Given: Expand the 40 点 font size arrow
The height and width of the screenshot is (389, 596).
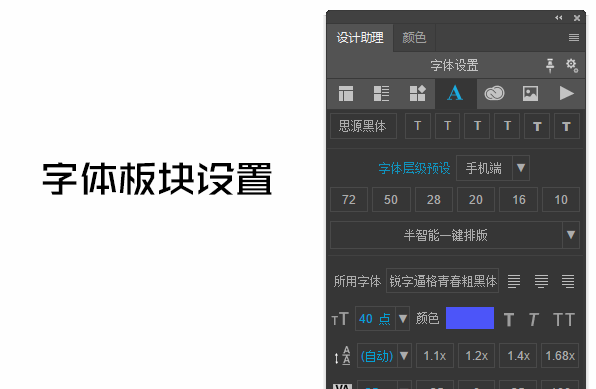Looking at the screenshot, I should coord(403,318).
